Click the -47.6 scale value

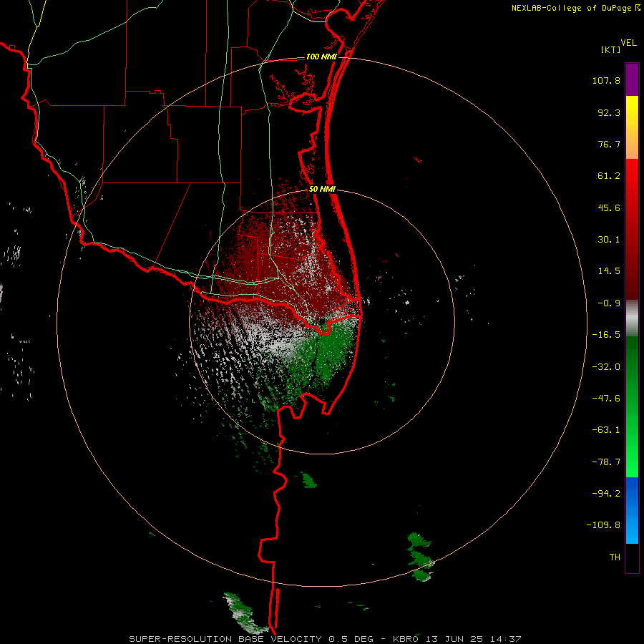(x=606, y=399)
